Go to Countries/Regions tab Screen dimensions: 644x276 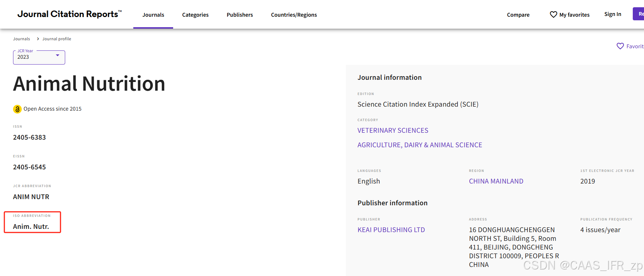(x=294, y=15)
